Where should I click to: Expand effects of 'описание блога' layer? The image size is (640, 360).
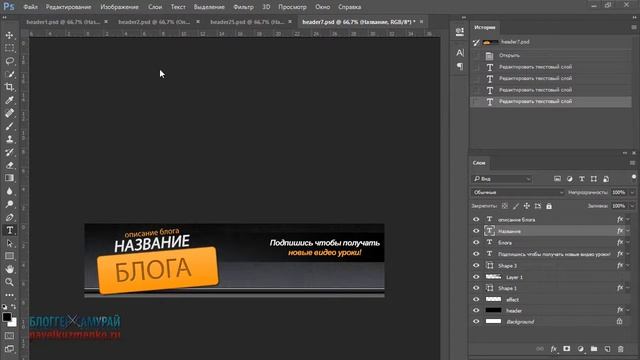pyautogui.click(x=628, y=220)
